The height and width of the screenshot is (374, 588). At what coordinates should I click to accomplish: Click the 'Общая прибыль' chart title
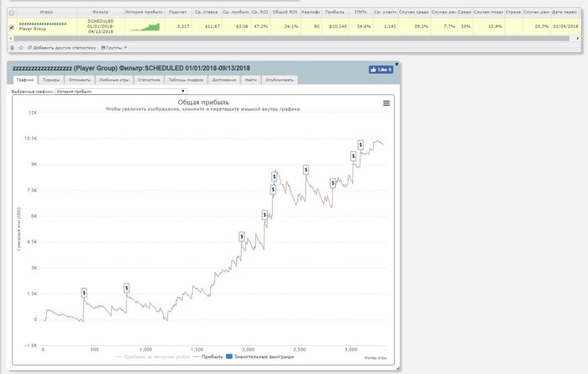[x=203, y=103]
